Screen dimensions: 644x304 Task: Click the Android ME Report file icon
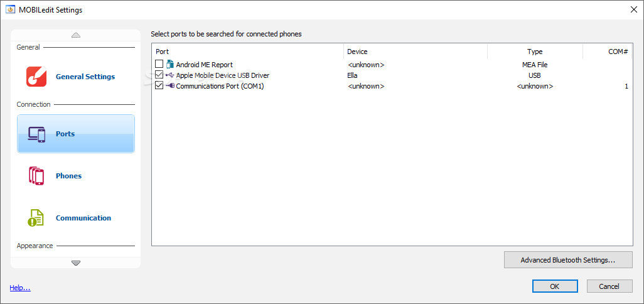pyautogui.click(x=170, y=65)
